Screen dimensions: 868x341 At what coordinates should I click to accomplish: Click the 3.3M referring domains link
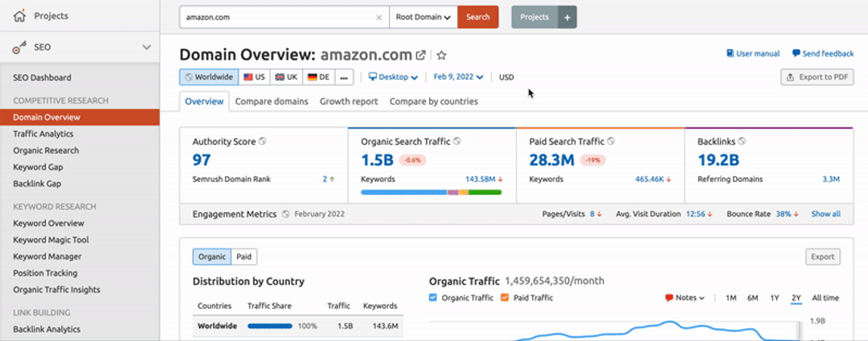[x=832, y=179]
